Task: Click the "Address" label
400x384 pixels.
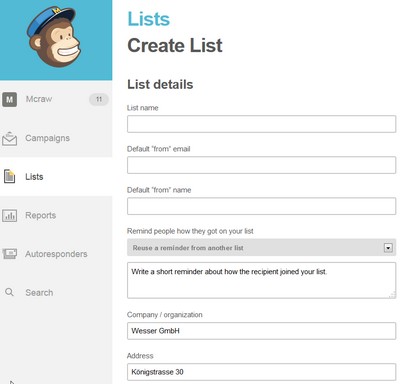Action: 140,356
